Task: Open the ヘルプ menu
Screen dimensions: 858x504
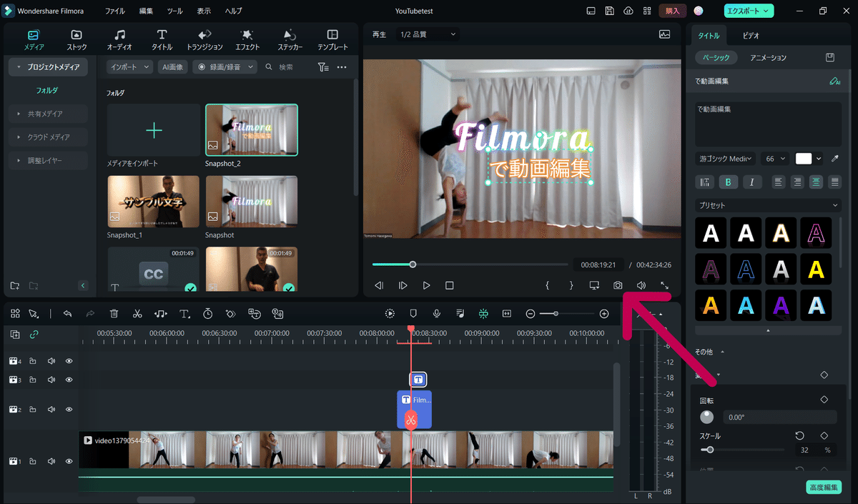Action: pos(233,11)
